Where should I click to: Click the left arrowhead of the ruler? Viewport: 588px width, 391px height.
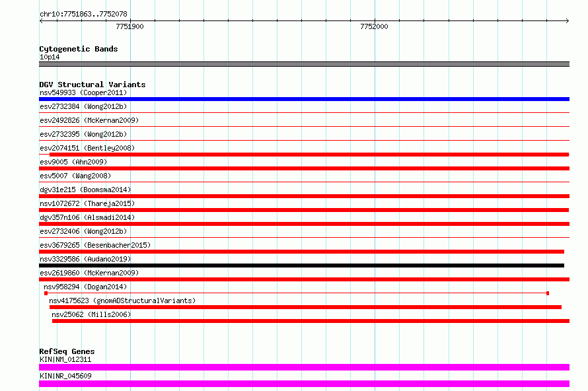(x=41, y=20)
